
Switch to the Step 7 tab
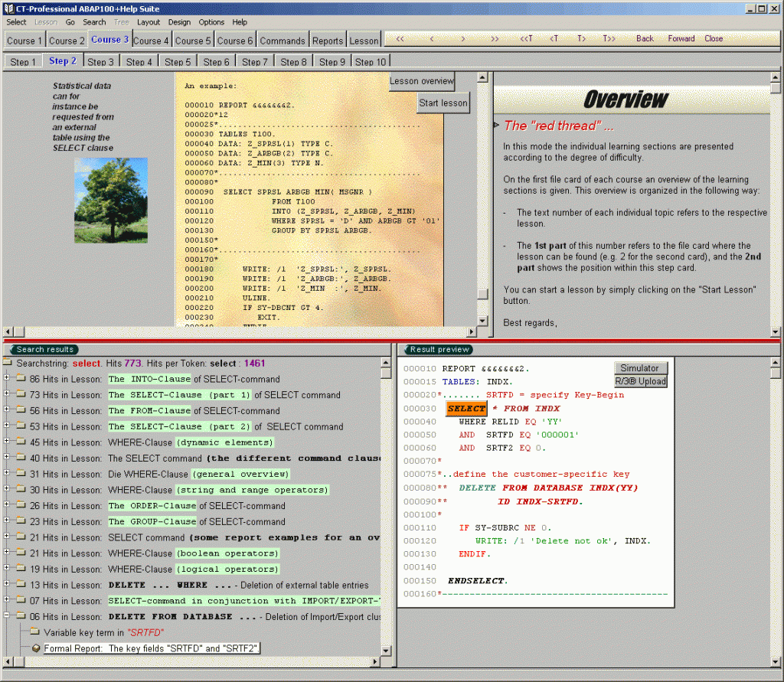click(254, 62)
